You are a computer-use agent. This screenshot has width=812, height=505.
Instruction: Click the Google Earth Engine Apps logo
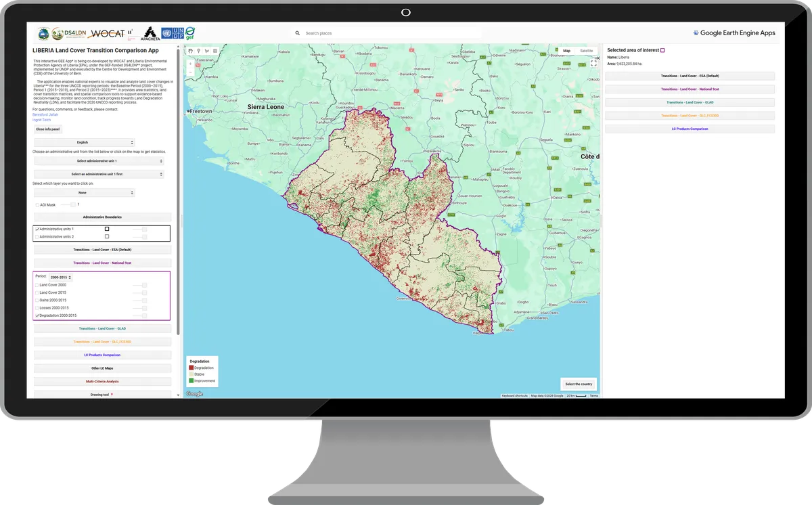(x=734, y=33)
